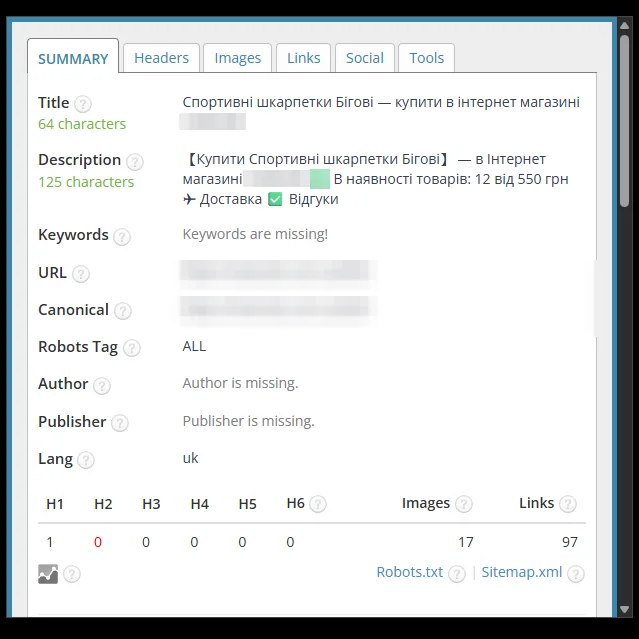The width and height of the screenshot is (639, 639).
Task: Click help icon beside Images column header
Action: coord(464,504)
